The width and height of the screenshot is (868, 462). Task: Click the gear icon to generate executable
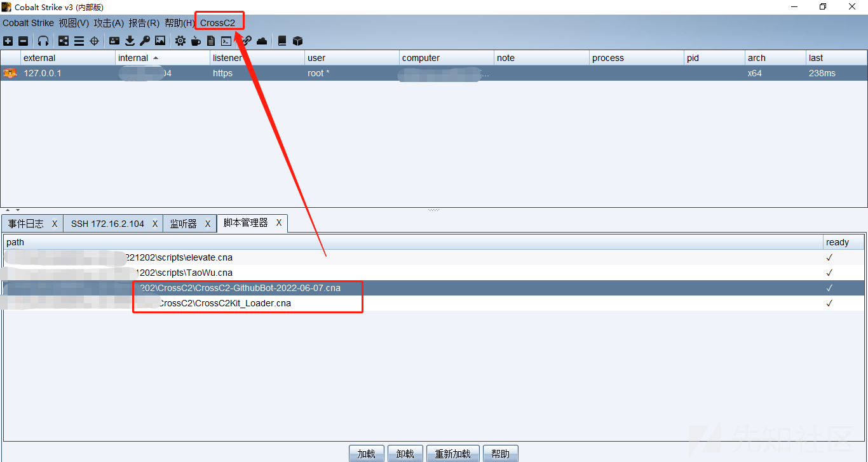click(x=180, y=41)
